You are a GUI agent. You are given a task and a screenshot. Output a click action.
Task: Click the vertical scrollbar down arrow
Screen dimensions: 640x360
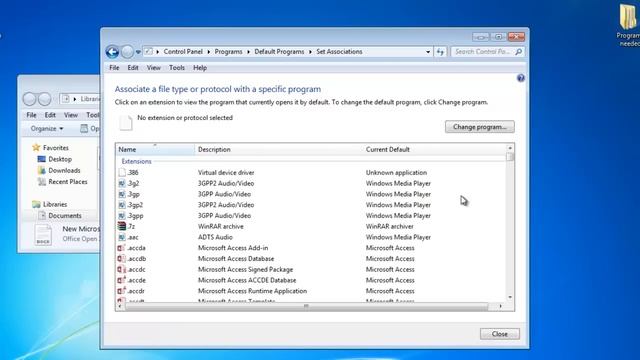coord(510,297)
